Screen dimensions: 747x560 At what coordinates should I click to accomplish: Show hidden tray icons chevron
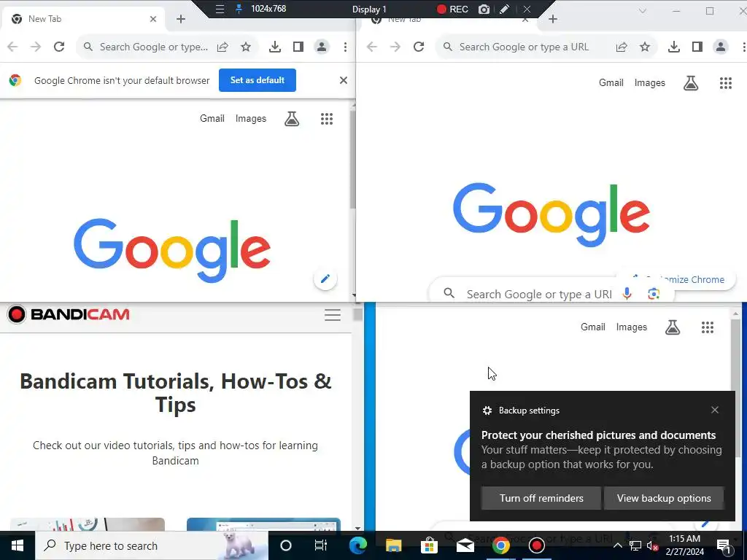[x=617, y=545]
